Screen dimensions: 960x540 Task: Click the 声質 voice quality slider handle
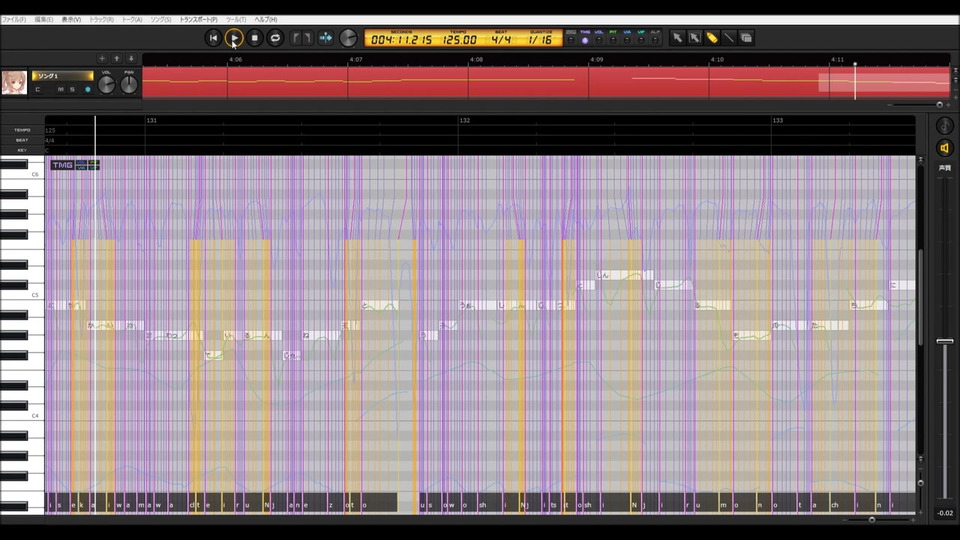click(945, 341)
